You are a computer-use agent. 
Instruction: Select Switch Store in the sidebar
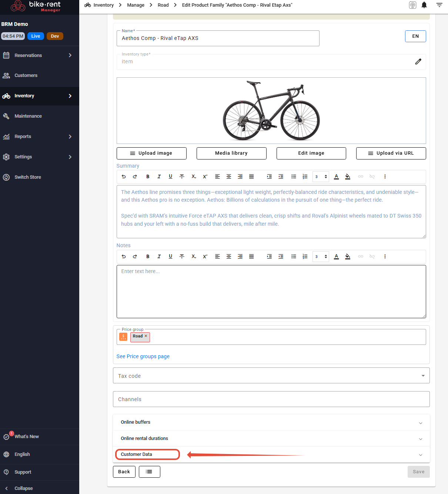(40, 177)
